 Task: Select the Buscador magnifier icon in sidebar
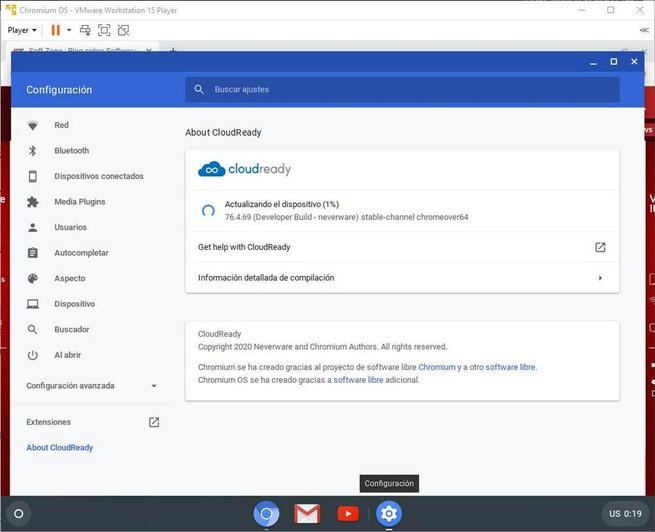coord(33,329)
